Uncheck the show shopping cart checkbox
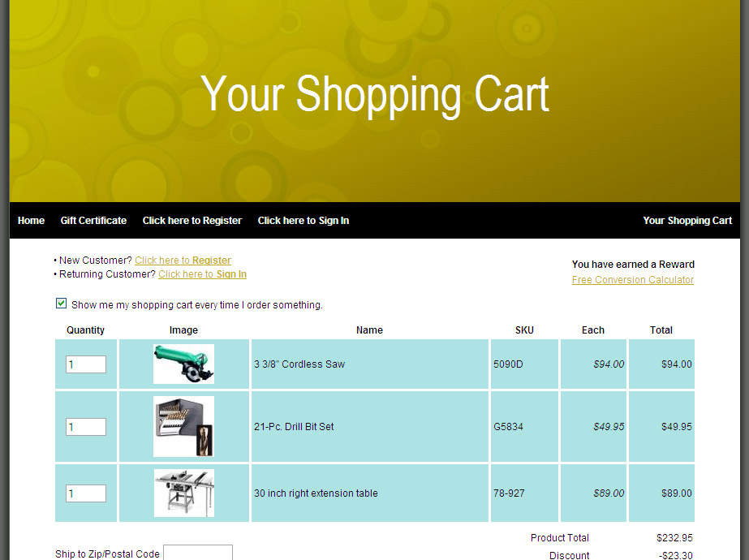The height and width of the screenshot is (560, 749). pyautogui.click(x=61, y=304)
